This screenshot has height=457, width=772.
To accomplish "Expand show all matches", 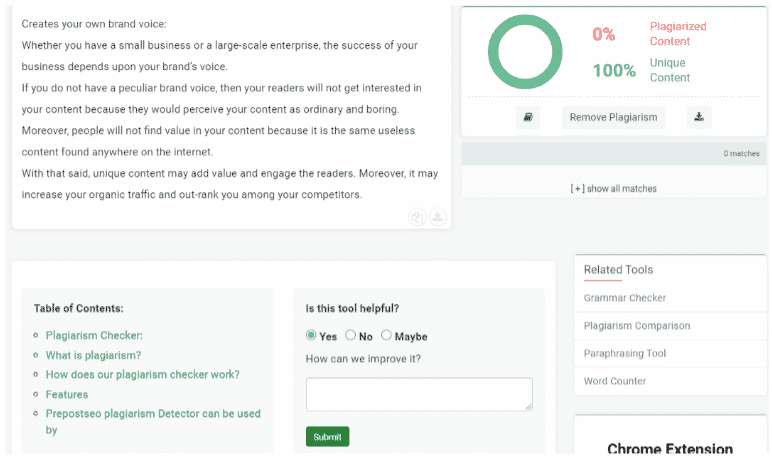I will coord(613,189).
